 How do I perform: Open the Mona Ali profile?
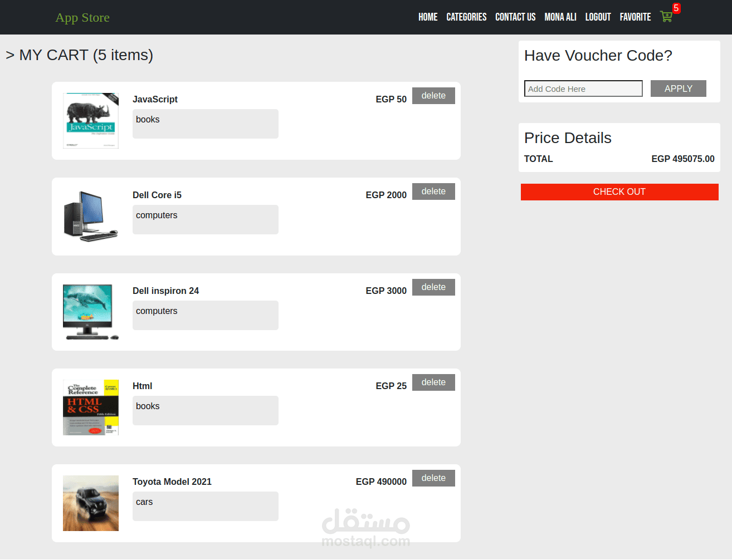(560, 17)
